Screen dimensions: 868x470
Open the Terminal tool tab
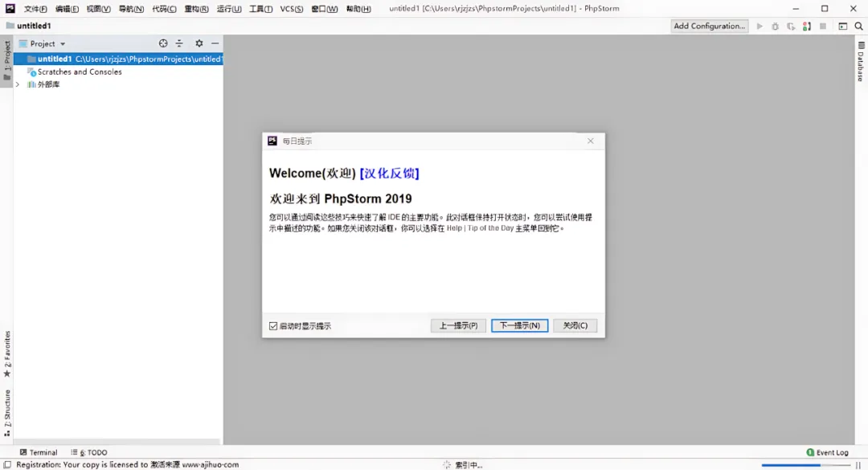39,452
